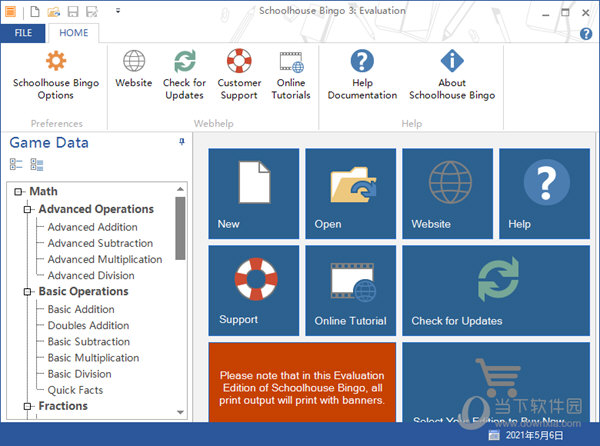Click the Save quick access icon
Screen dimensions: 600x446
[73, 12]
